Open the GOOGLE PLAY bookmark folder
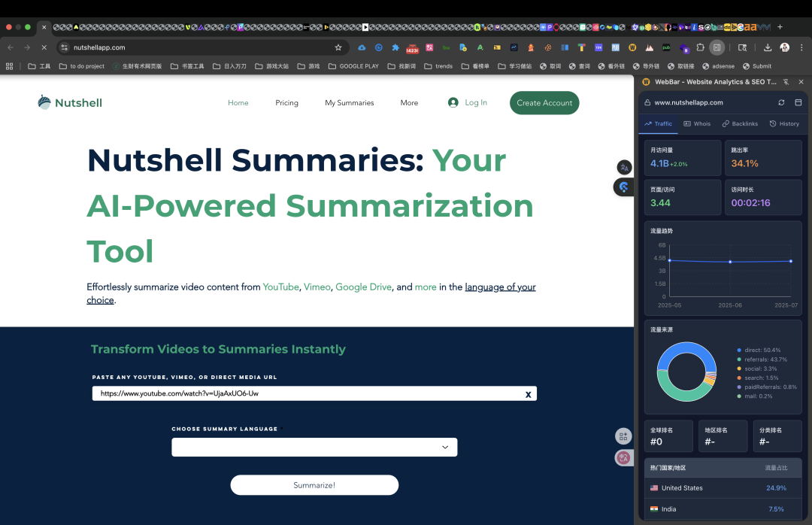812x525 pixels. (x=353, y=66)
